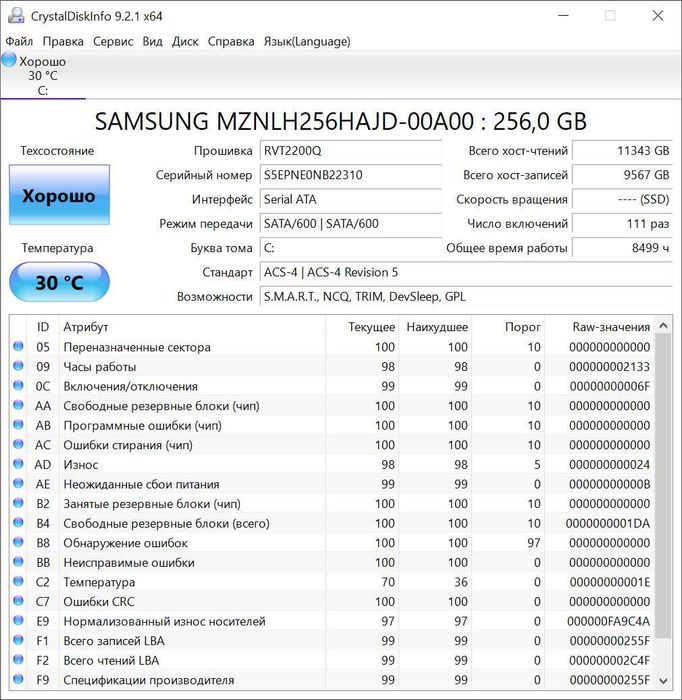
Task: Click status icon for Неожиданные сбои питания
Action: click(18, 483)
